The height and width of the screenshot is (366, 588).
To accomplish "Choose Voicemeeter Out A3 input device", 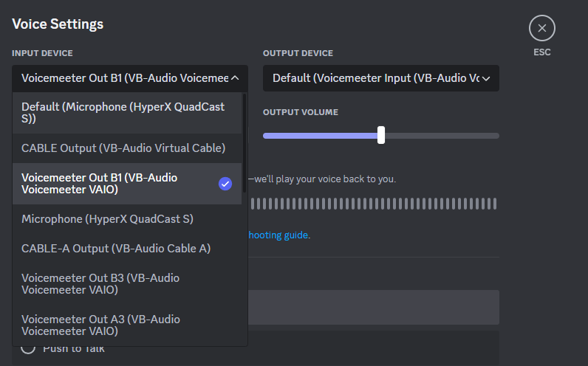I will pos(100,325).
